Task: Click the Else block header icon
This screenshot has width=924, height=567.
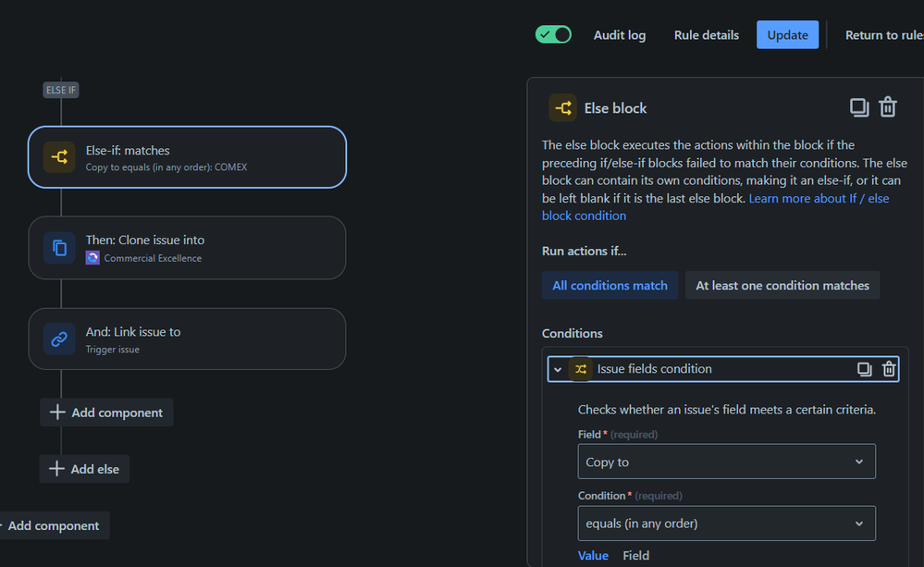Action: coord(562,108)
